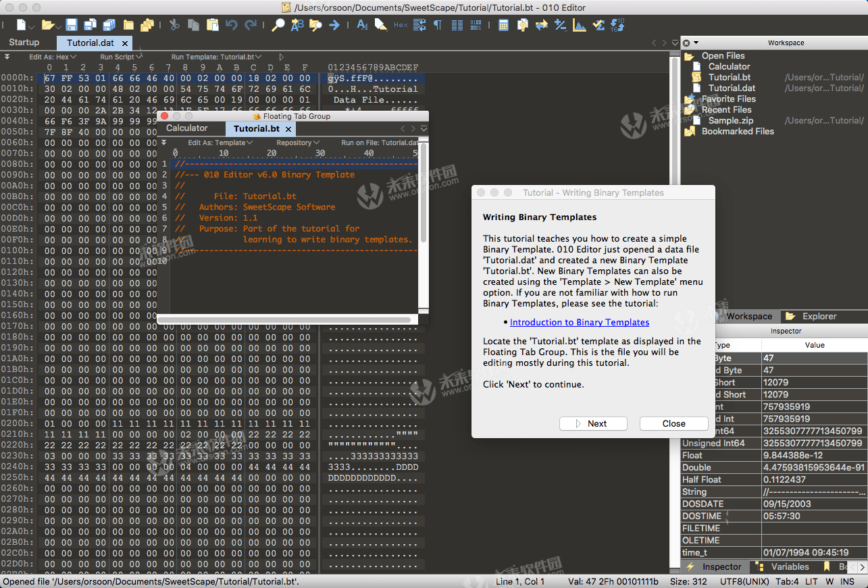Open the Run Script dropdown

[121, 57]
